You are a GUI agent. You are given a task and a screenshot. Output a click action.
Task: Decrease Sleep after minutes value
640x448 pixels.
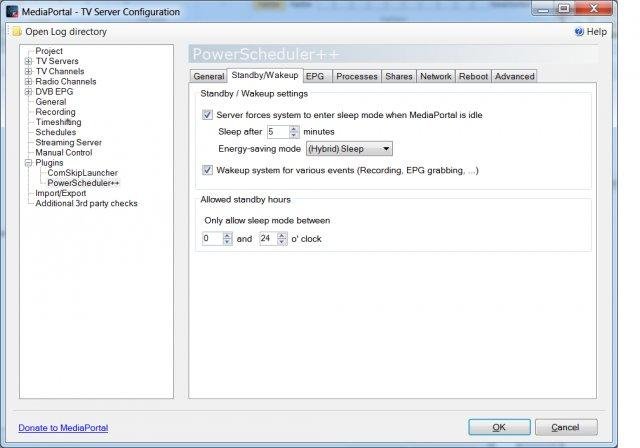point(294,135)
